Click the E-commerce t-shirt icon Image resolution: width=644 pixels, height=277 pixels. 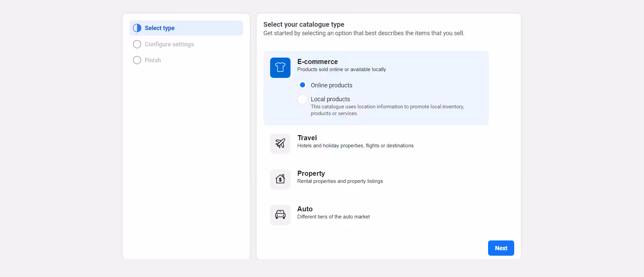click(280, 68)
